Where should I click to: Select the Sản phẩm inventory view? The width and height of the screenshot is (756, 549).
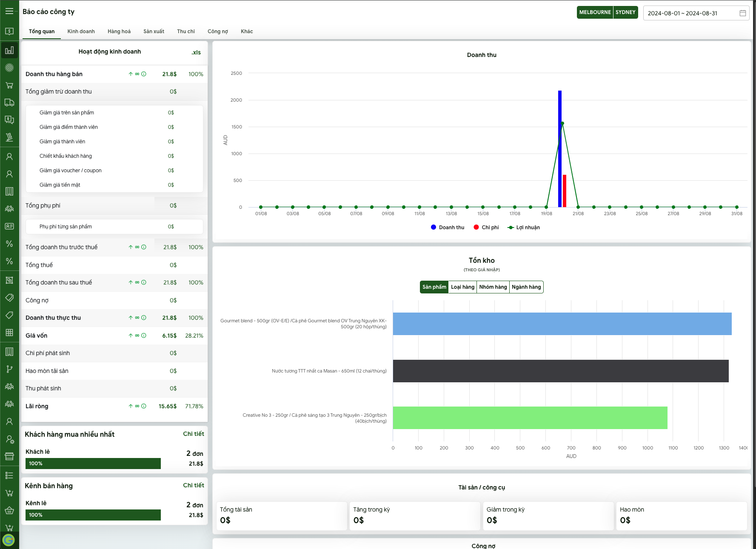(434, 287)
